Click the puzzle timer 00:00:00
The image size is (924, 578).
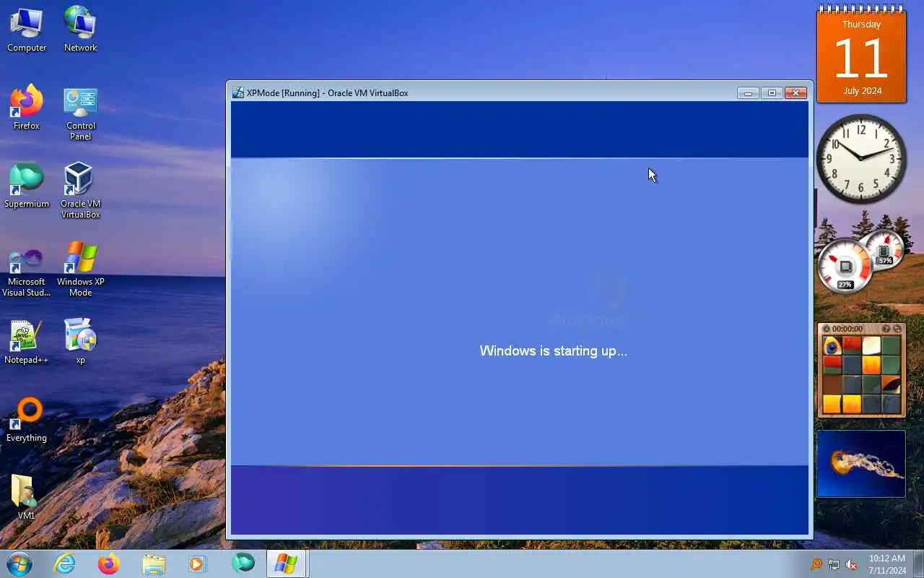point(847,329)
